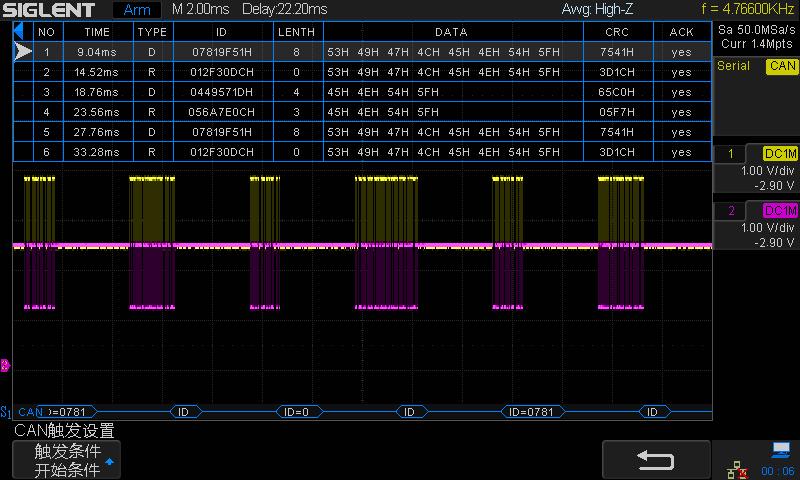Select the yellow CAN serial badge

tap(781, 67)
